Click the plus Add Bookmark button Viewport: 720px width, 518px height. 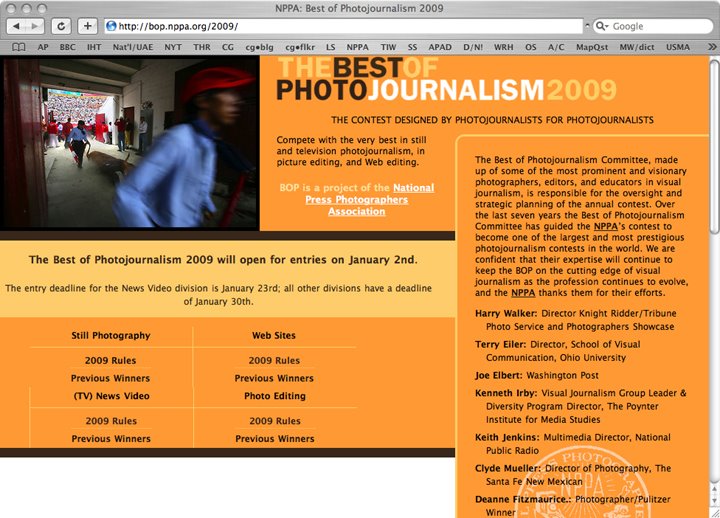pos(87,26)
